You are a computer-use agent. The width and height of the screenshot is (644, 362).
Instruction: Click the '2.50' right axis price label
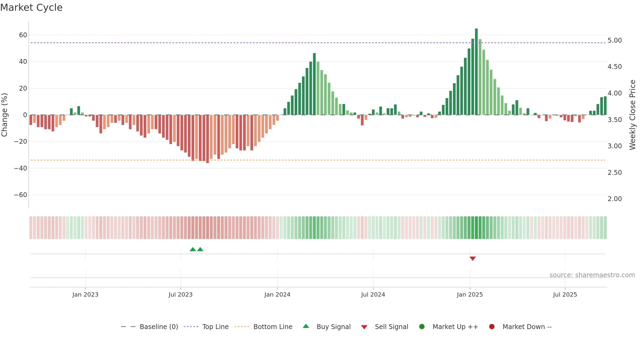[615, 173]
